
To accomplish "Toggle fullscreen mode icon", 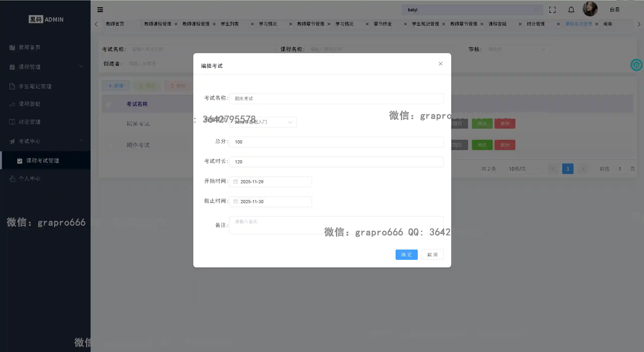I will 552,10.
